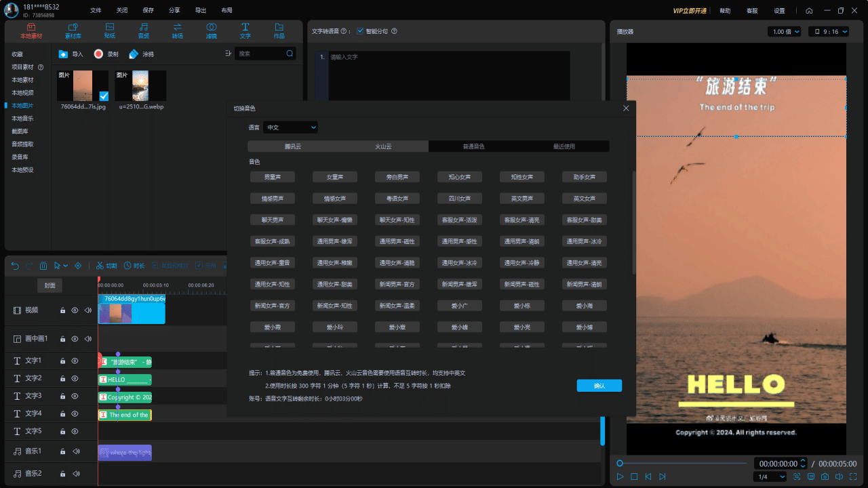Lock the 视频 track
This screenshot has height=488, width=868.
[62, 310]
